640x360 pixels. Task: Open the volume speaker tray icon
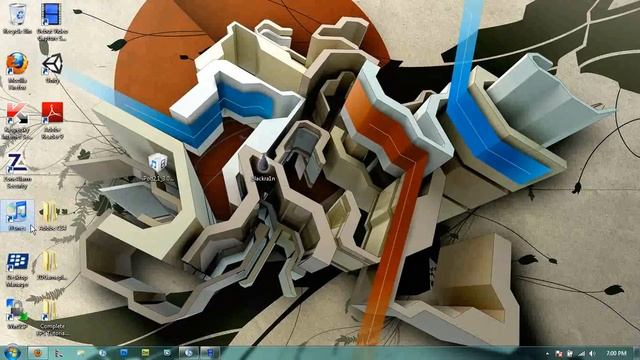[592, 353]
